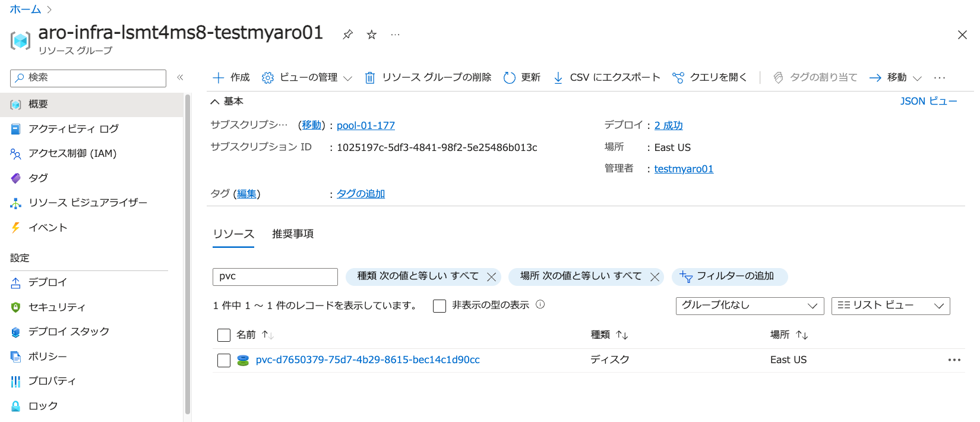
Task: Click the タグの割り当て tag icon
Action: [x=778, y=78]
